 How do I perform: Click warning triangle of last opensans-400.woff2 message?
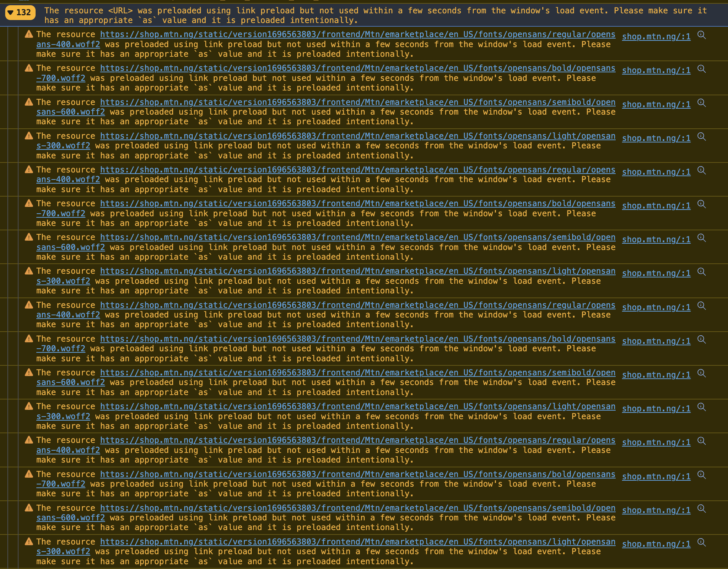[x=29, y=440]
